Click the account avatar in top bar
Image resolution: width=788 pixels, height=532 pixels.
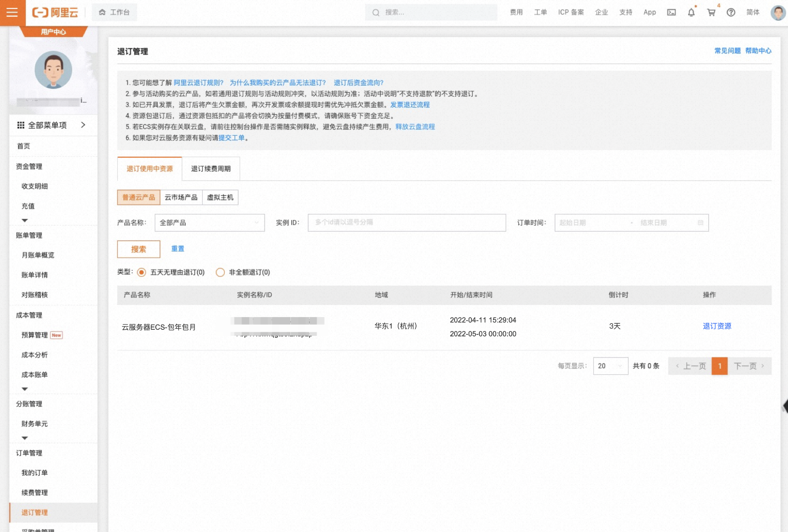pyautogui.click(x=778, y=13)
